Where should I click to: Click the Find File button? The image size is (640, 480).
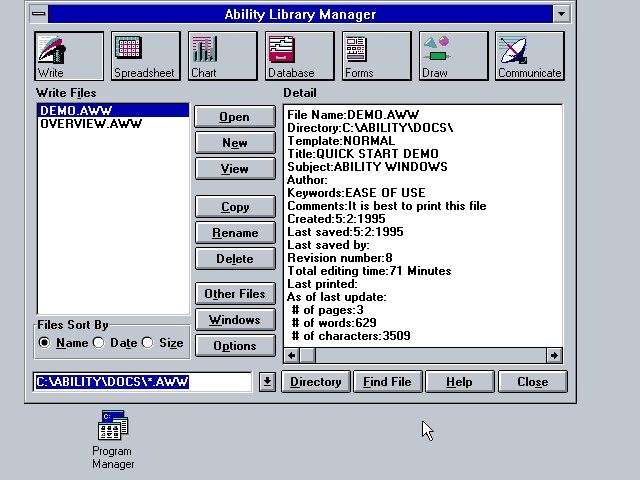387,382
